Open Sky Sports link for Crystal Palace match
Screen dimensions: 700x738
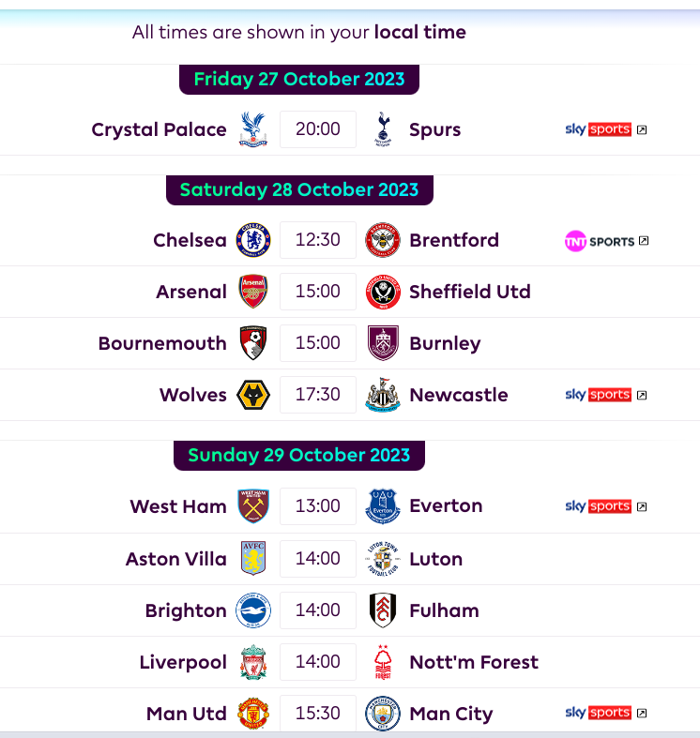tap(606, 129)
